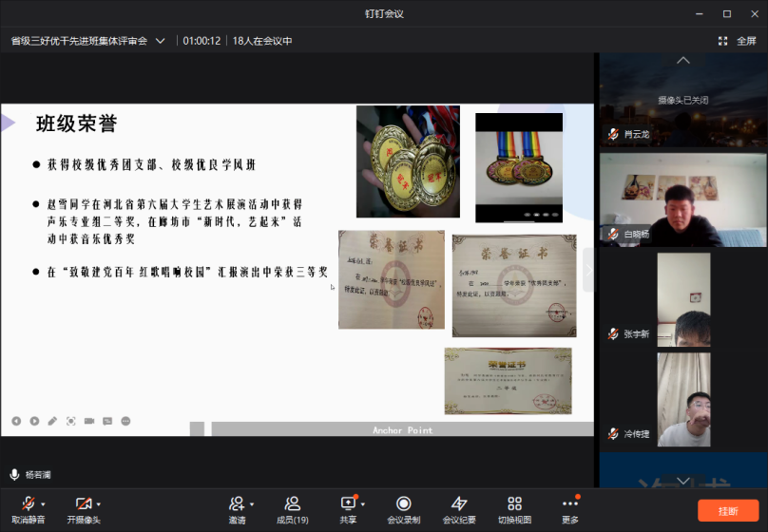Open the 邀请 invite icon

tap(237, 509)
